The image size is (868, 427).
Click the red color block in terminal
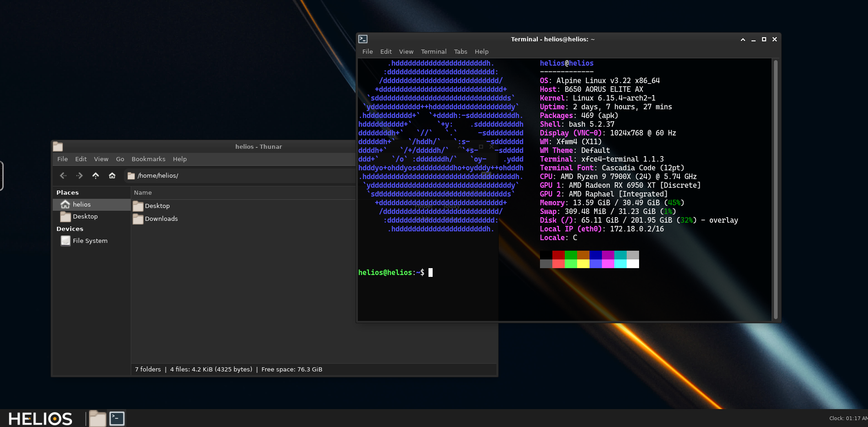[558, 255]
